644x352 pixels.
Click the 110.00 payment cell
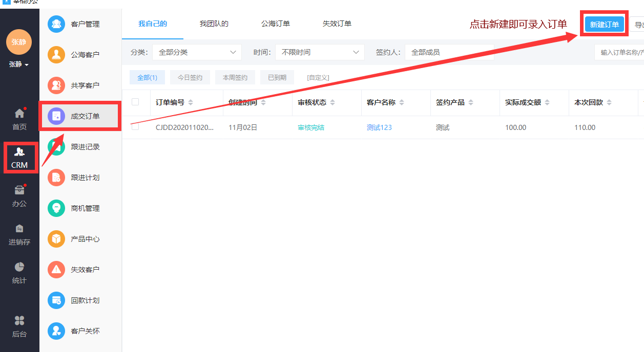tap(585, 127)
